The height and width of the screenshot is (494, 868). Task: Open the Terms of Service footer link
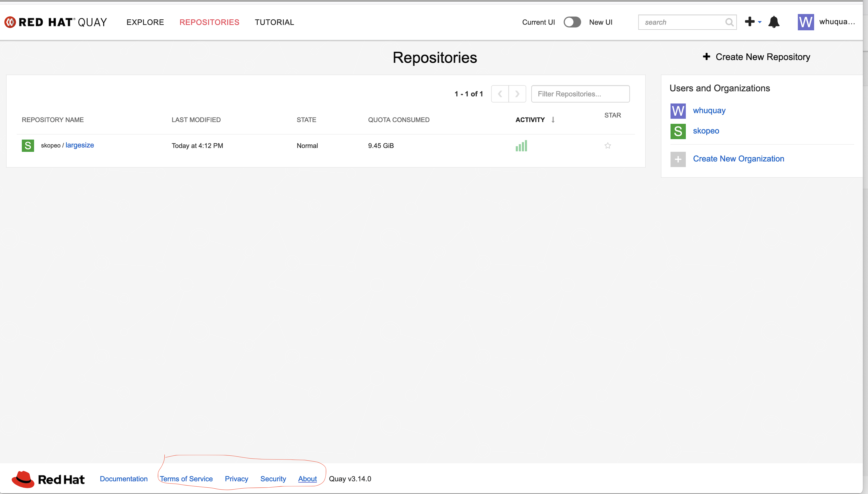click(186, 479)
